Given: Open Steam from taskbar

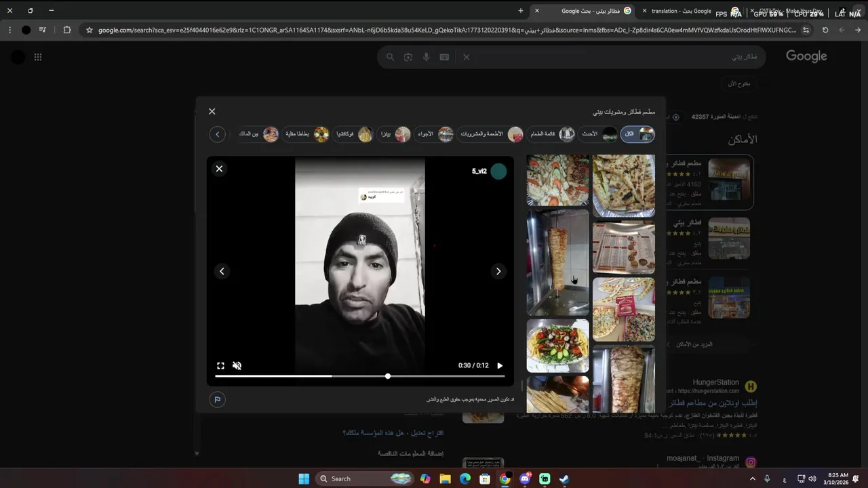Looking at the screenshot, I should tap(564, 479).
